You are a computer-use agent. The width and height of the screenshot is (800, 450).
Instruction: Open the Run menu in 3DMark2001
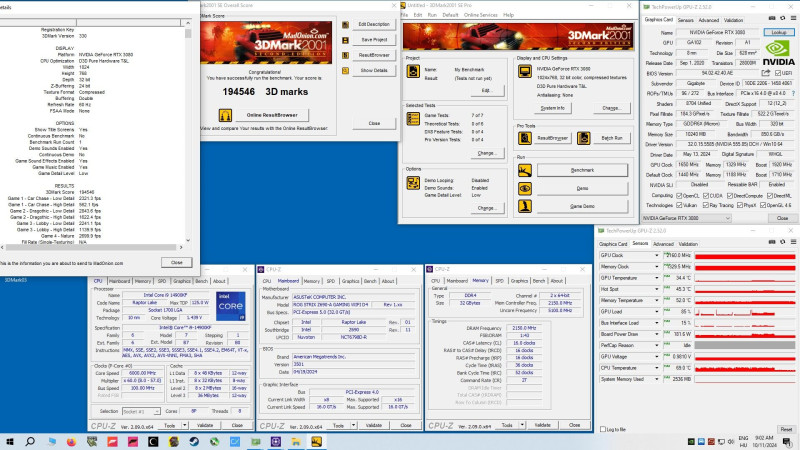pos(432,15)
